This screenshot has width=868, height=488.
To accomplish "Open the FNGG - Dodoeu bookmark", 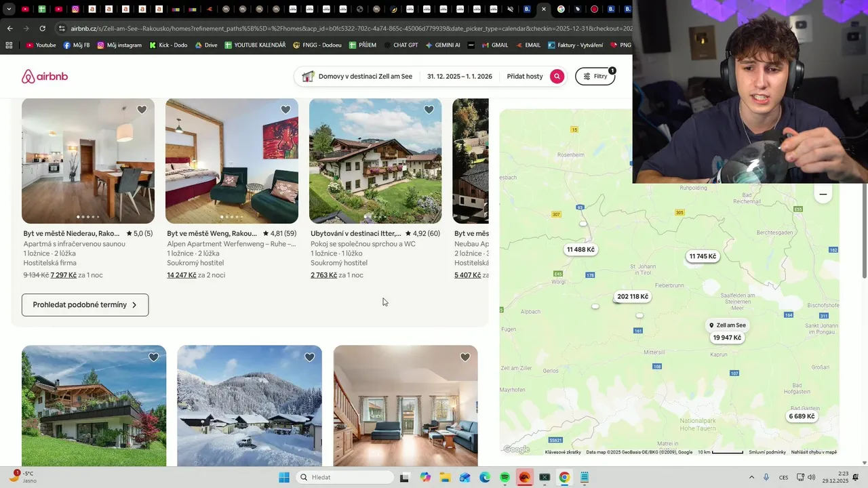I will 317,45.
